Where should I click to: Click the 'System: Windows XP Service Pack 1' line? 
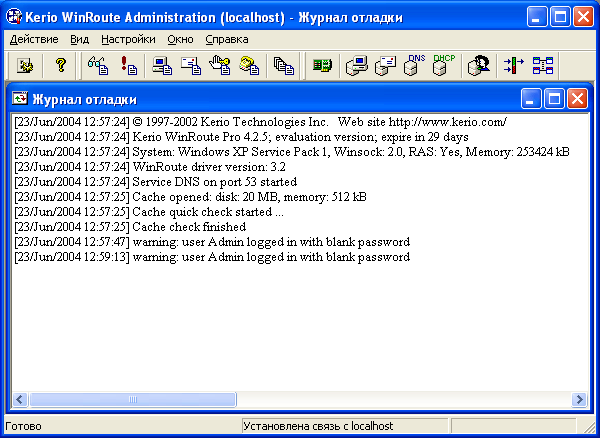[292, 152]
